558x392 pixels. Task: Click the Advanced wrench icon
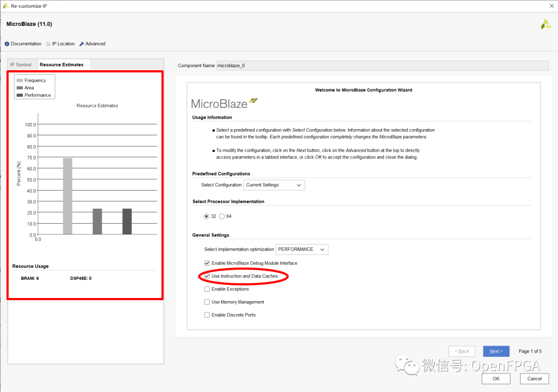tap(82, 44)
